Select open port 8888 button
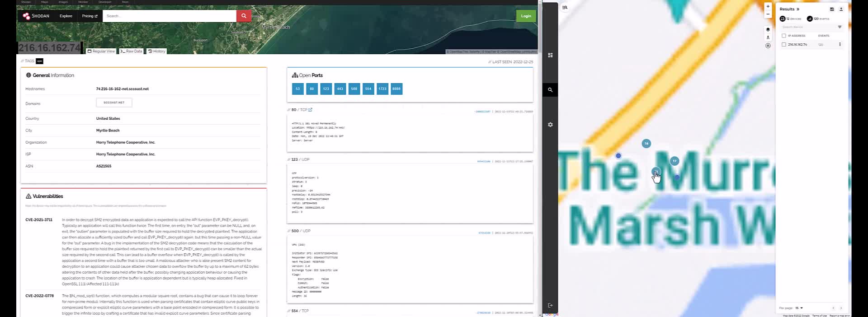Image resolution: width=868 pixels, height=317 pixels. pyautogui.click(x=396, y=89)
